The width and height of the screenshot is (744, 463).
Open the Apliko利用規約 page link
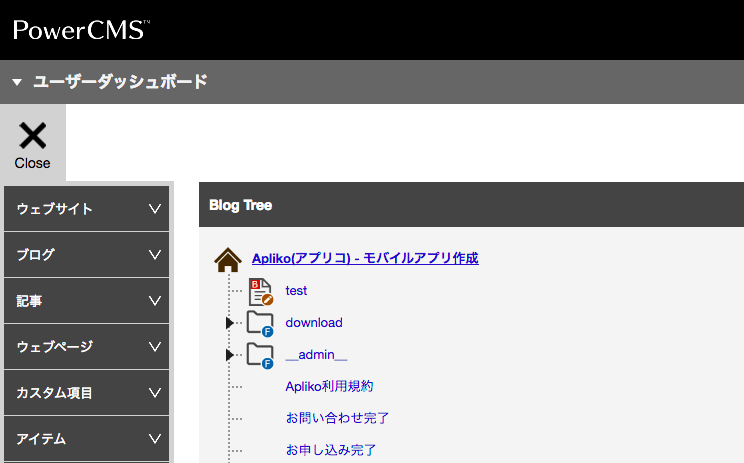pyautogui.click(x=329, y=386)
